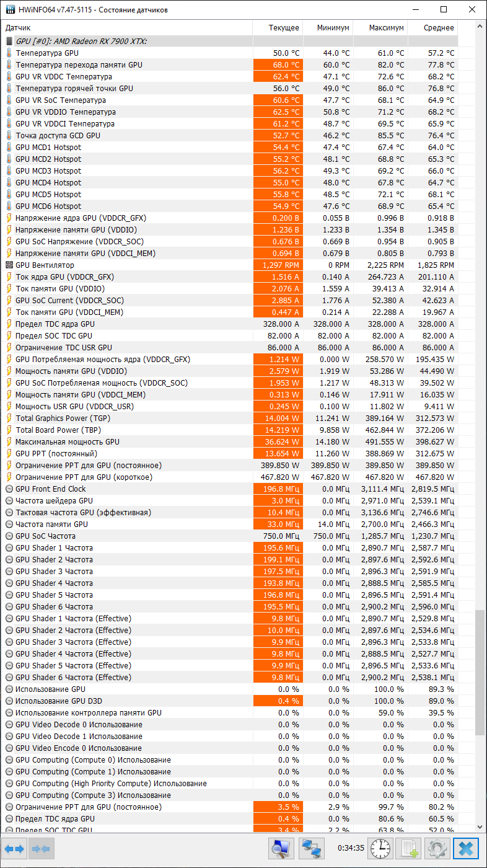
Task: Click icon beside GPU Video Decode 0 Использование
Action: (9, 725)
